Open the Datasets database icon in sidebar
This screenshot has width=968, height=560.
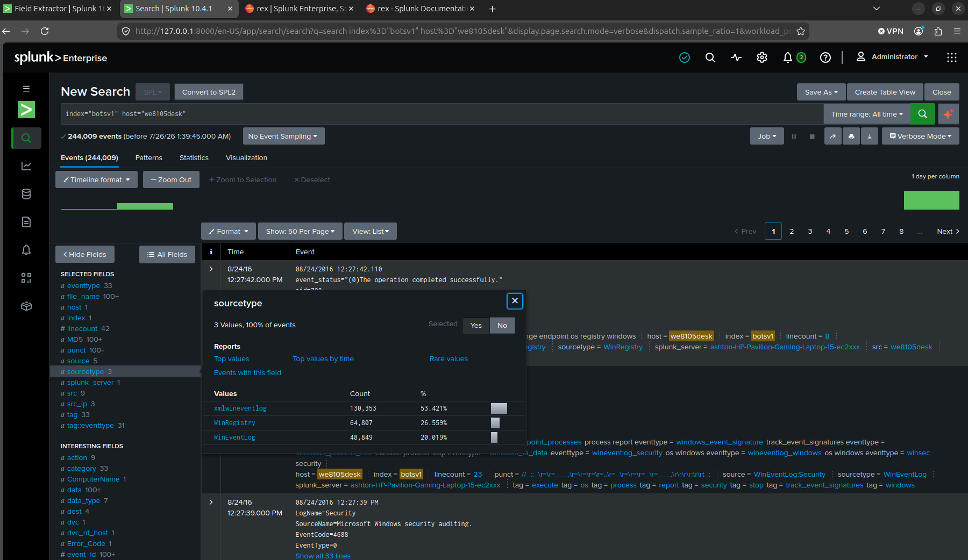tap(26, 194)
